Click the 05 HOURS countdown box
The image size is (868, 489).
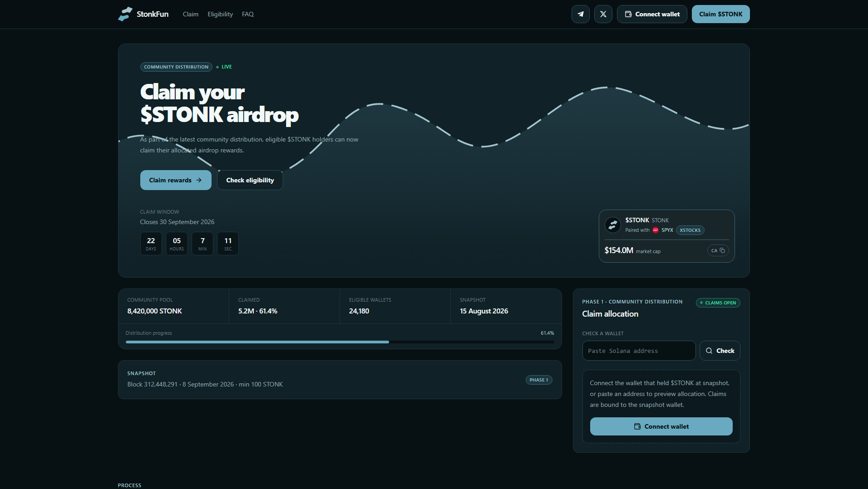click(x=177, y=244)
